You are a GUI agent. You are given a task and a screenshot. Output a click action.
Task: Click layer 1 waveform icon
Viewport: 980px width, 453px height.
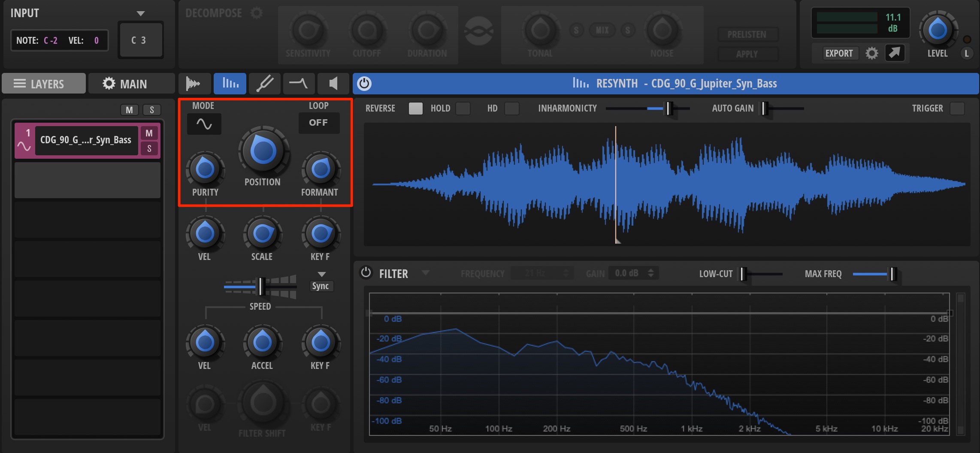24,146
